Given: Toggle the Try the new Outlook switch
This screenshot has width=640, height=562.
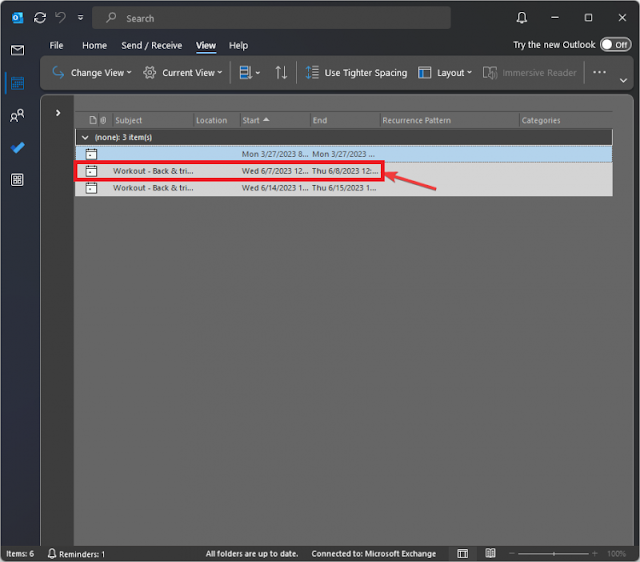Looking at the screenshot, I should 615,44.
